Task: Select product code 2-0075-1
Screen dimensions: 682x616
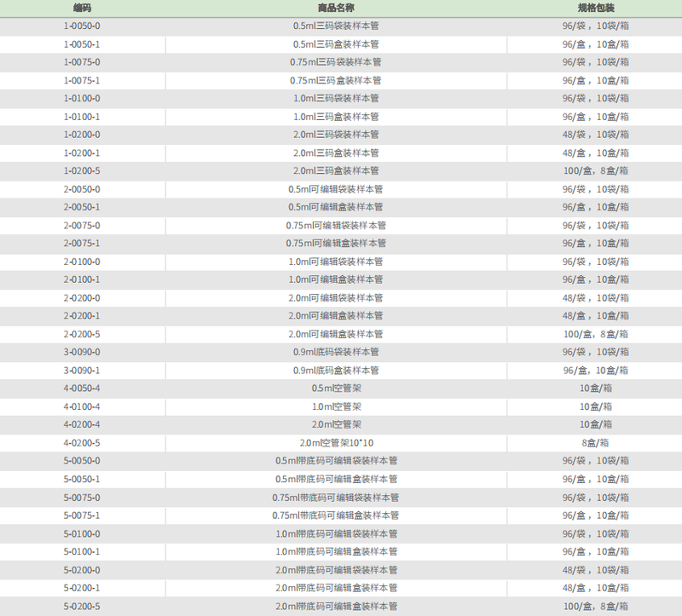Action: 82,243
